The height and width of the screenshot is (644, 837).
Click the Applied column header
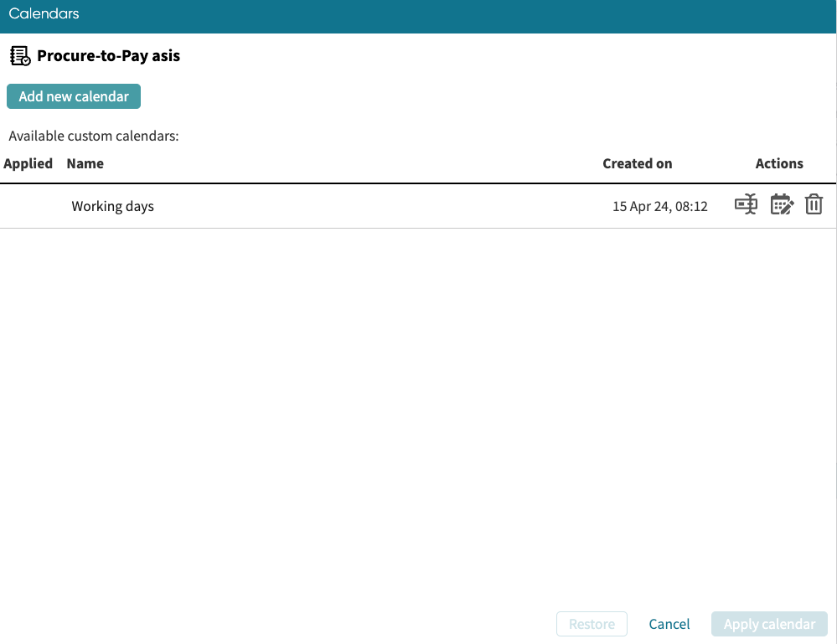point(28,163)
